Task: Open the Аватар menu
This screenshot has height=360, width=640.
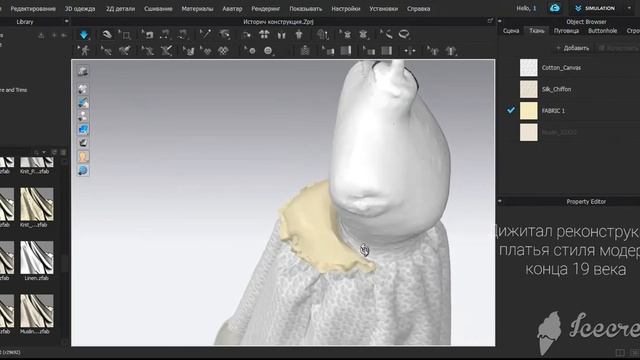Action: click(232, 9)
